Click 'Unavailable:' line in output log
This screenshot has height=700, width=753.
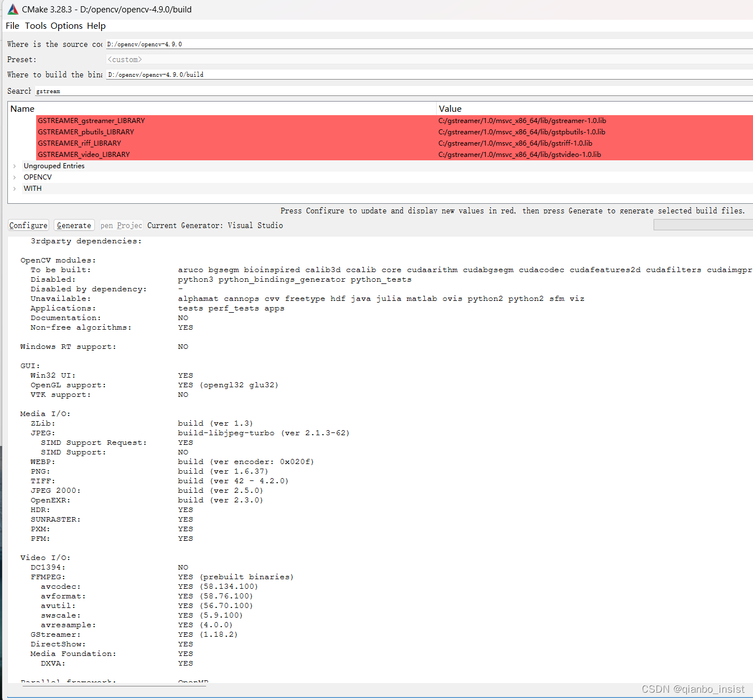point(60,299)
